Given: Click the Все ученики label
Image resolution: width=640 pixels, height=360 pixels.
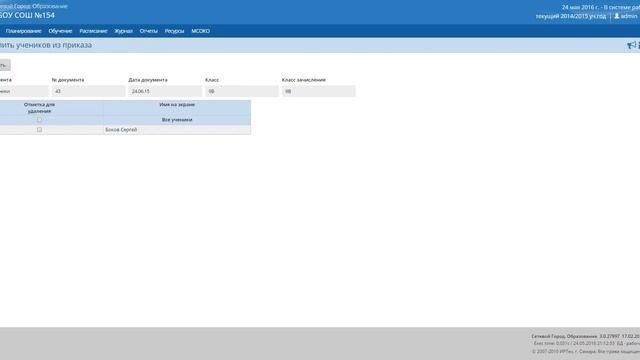Looking at the screenshot, I should pos(177,120).
